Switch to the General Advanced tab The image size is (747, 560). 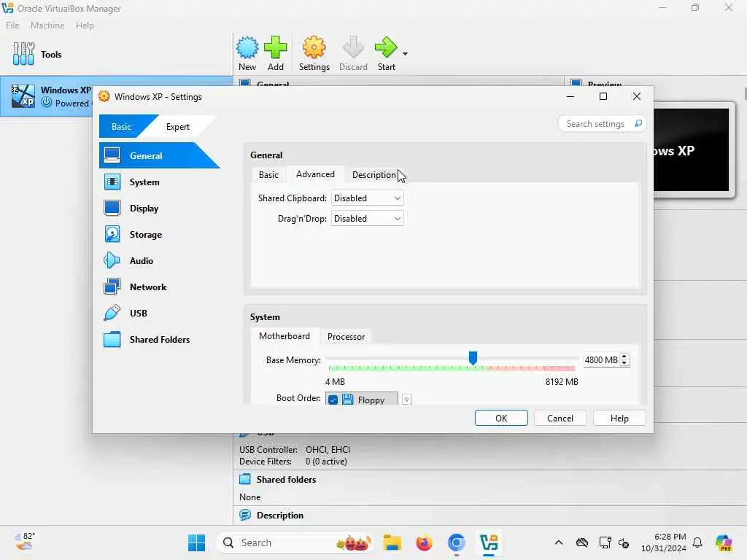pyautogui.click(x=315, y=174)
